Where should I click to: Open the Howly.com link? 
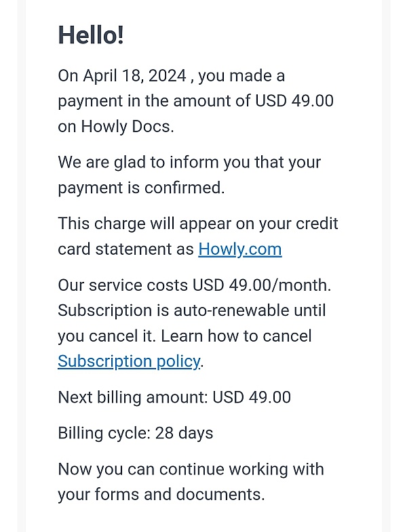(240, 249)
